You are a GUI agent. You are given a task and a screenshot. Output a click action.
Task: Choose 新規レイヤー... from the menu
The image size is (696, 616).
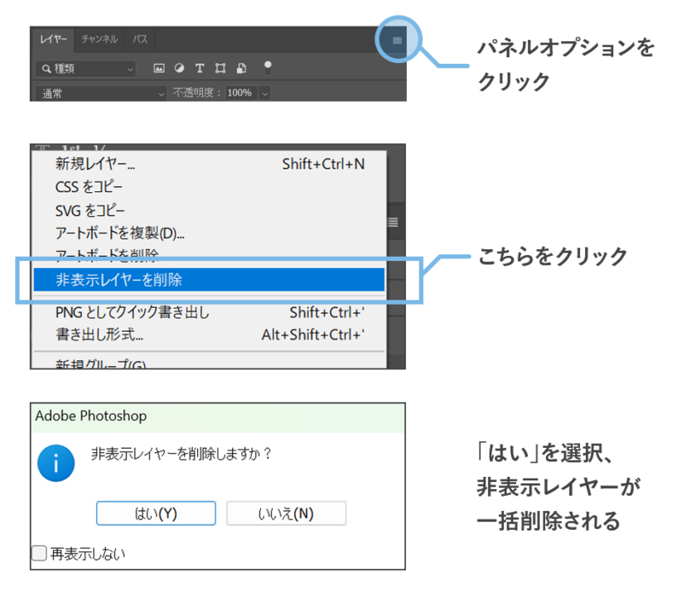coord(95,164)
